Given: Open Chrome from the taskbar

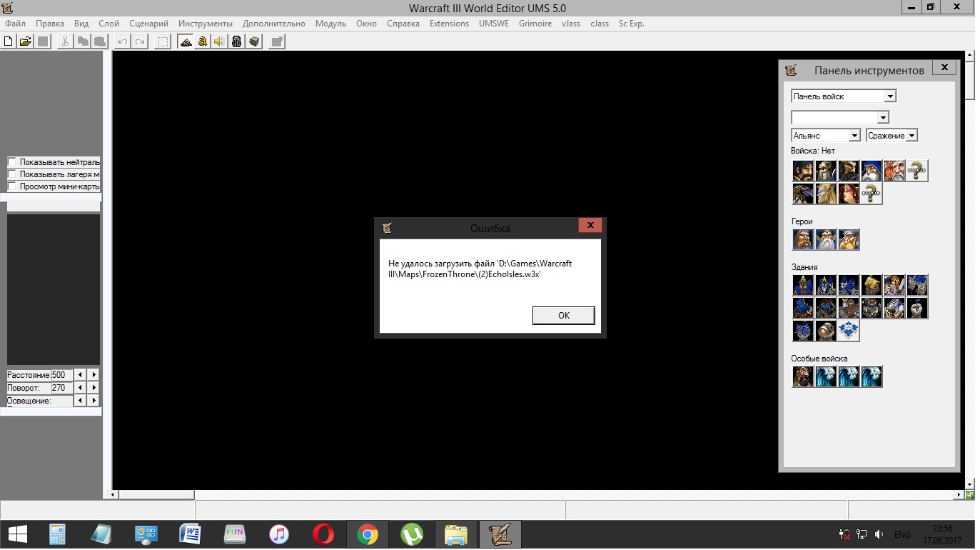Looking at the screenshot, I should (x=368, y=534).
